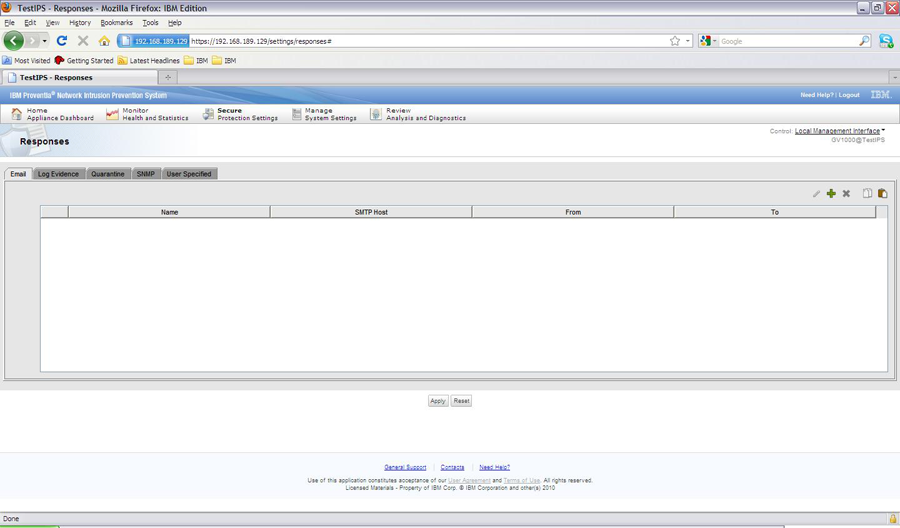The height and width of the screenshot is (528, 900).
Task: Click the edit pencil icon above the table
Action: pos(816,194)
